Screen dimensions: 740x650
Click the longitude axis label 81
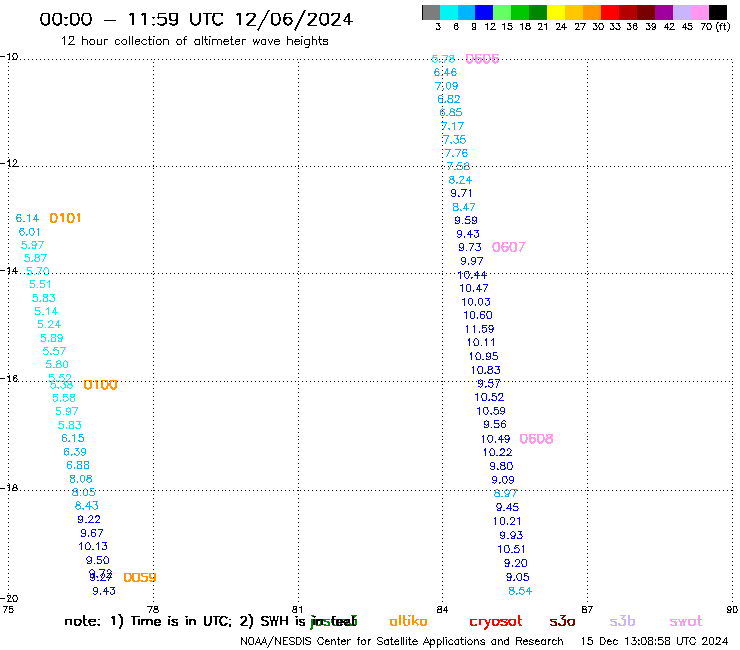point(297,609)
